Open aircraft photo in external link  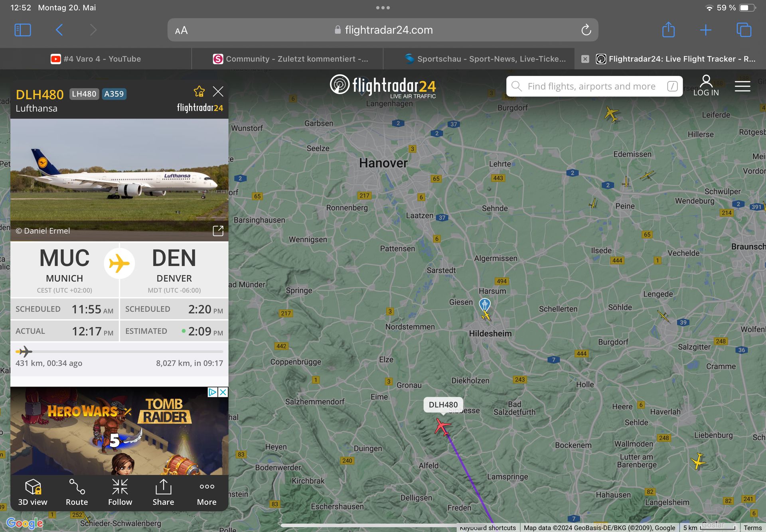[218, 231]
